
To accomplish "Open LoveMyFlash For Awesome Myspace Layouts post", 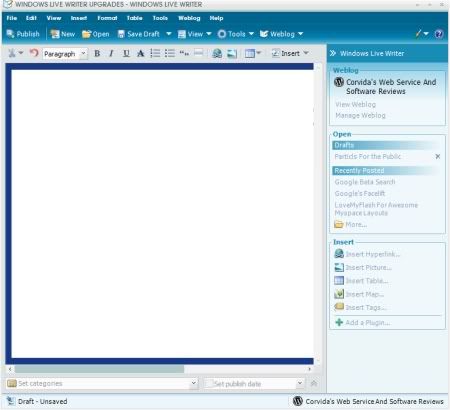I will [376, 209].
